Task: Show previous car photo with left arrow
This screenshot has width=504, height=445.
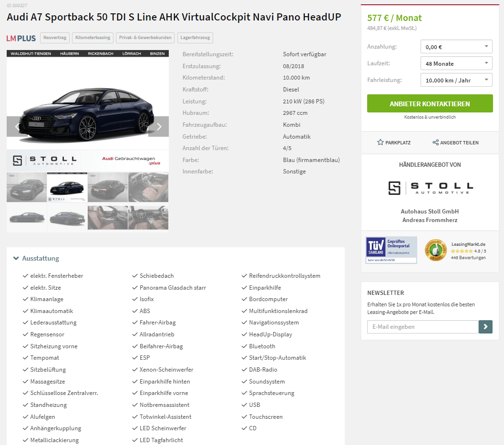Action: tap(17, 127)
